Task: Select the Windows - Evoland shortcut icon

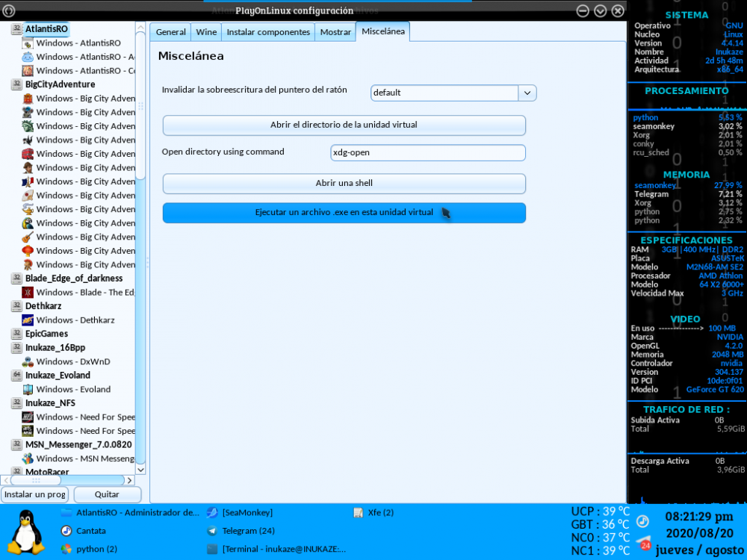Action: pos(28,389)
